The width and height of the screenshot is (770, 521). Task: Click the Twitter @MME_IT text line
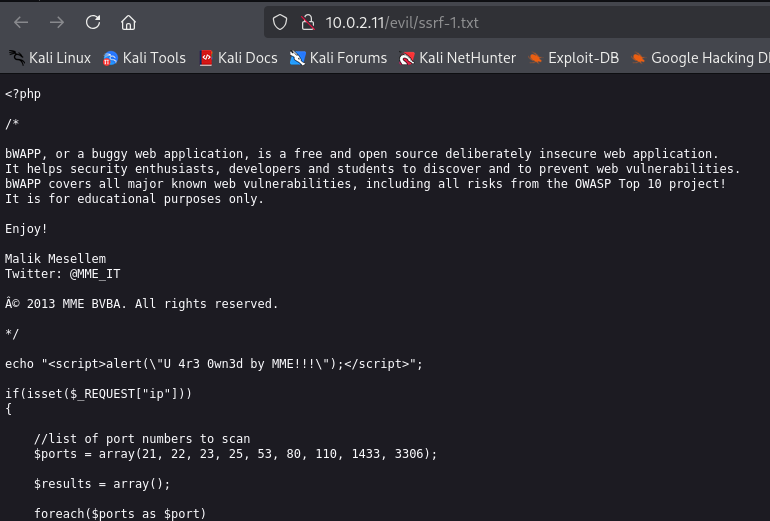pyautogui.click(x=63, y=273)
